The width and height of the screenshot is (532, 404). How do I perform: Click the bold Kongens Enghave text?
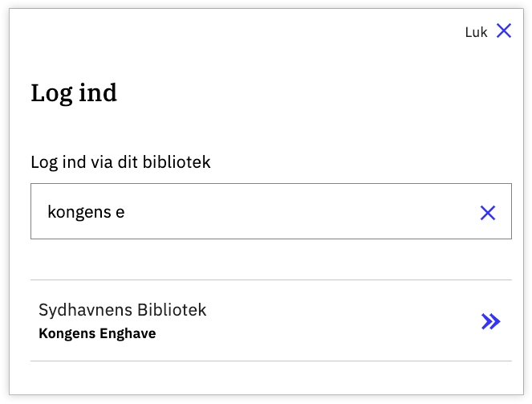click(x=97, y=333)
